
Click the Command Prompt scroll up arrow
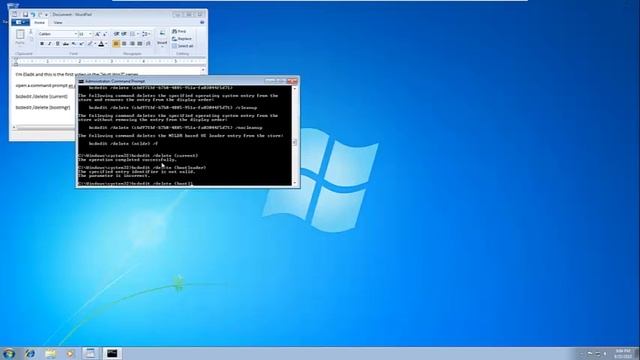(295, 88)
